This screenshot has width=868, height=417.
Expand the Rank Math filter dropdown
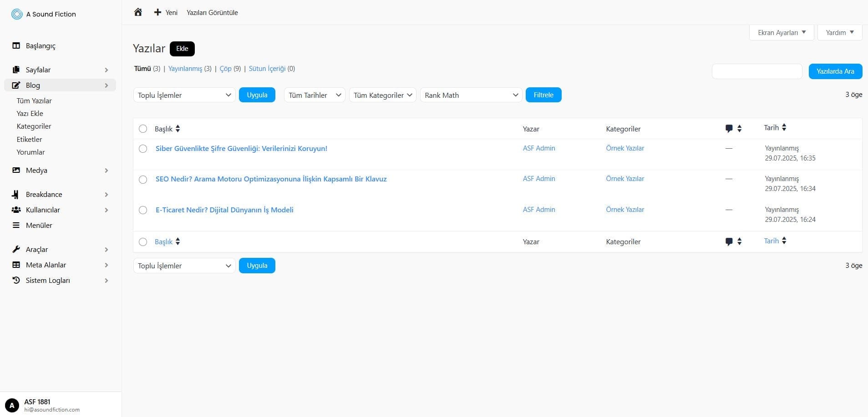coord(471,95)
